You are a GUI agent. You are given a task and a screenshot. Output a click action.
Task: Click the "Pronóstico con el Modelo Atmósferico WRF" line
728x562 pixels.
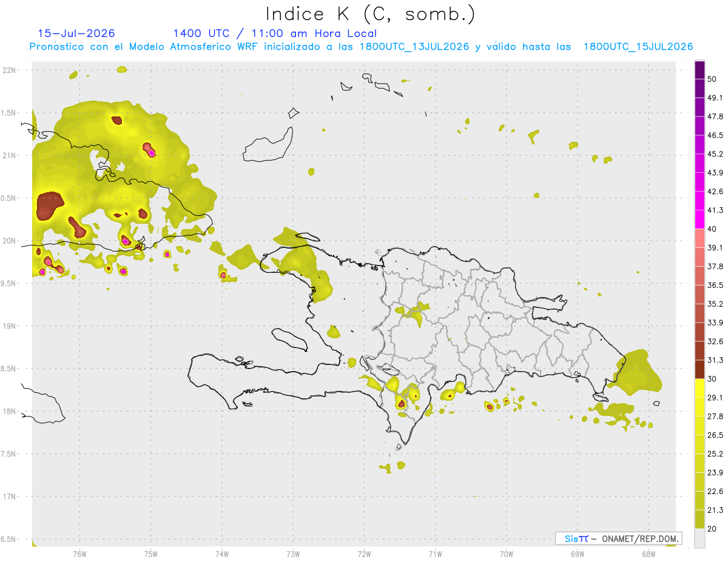coord(361,47)
